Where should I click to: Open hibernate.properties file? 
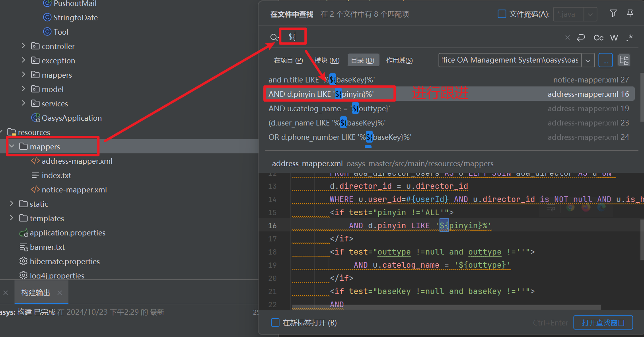pyautogui.click(x=65, y=261)
